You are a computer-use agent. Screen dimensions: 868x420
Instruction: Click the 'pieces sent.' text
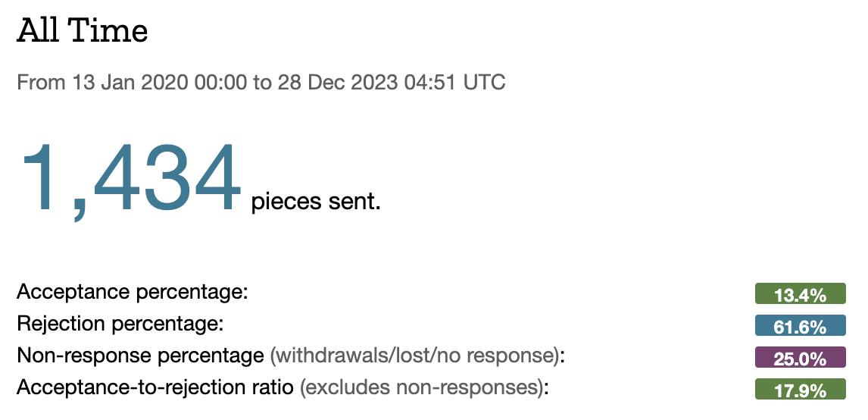tap(315, 202)
